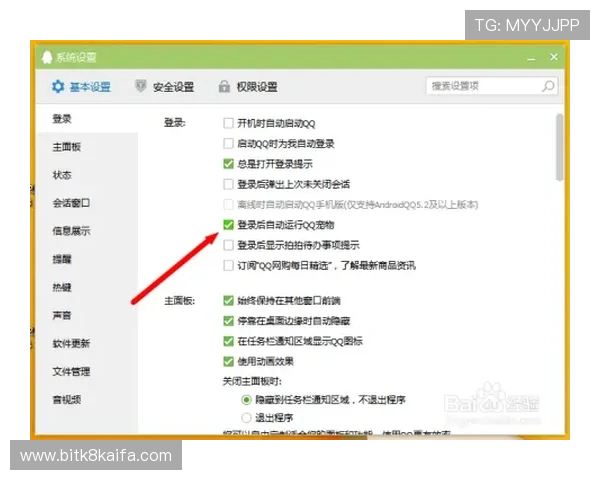Enable 开机时自动启动QQ checkbox
The height and width of the screenshot is (480, 600).
(x=228, y=123)
